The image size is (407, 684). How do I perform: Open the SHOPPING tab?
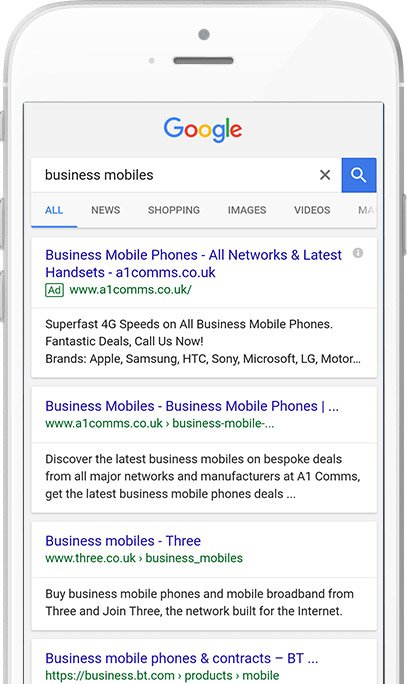click(174, 210)
